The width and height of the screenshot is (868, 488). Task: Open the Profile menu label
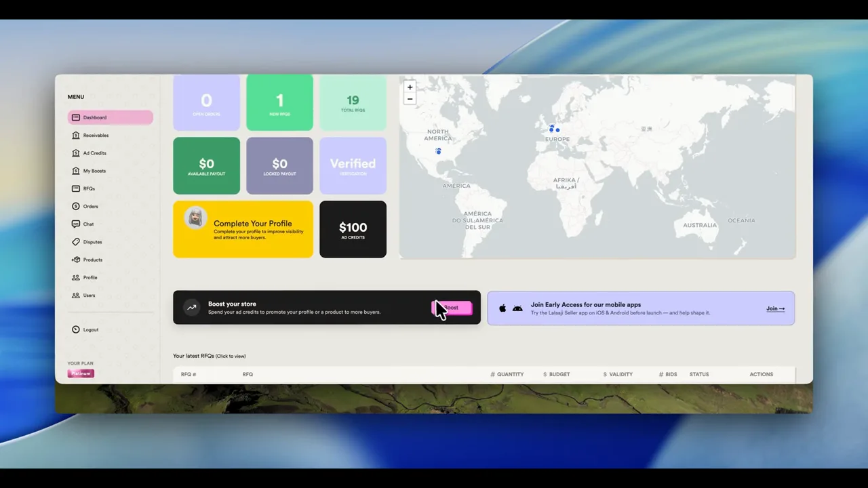[x=90, y=277]
